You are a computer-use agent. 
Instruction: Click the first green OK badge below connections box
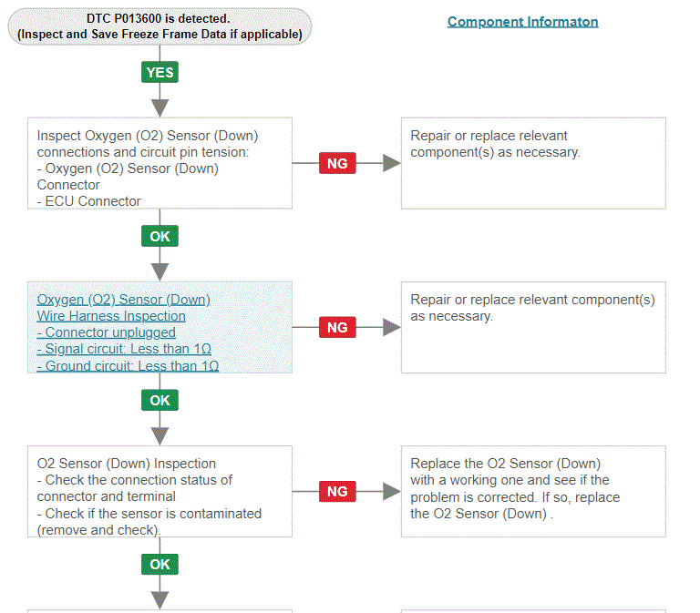coord(160,236)
